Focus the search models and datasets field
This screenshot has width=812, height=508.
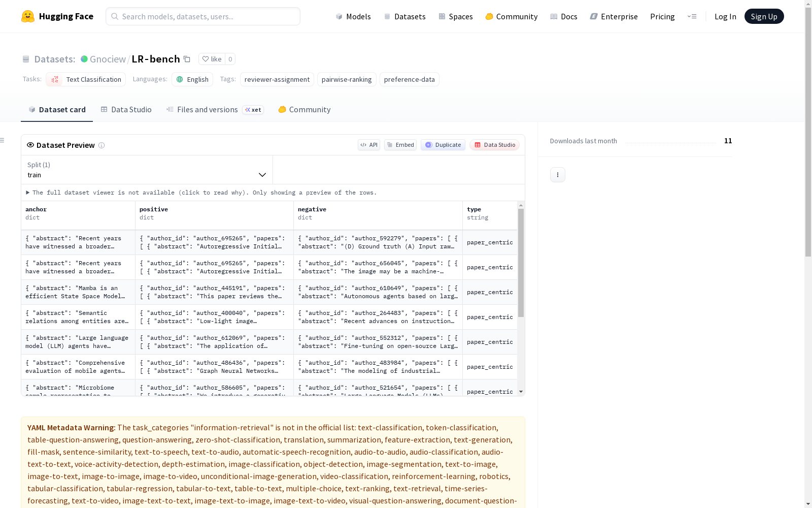[203, 16]
